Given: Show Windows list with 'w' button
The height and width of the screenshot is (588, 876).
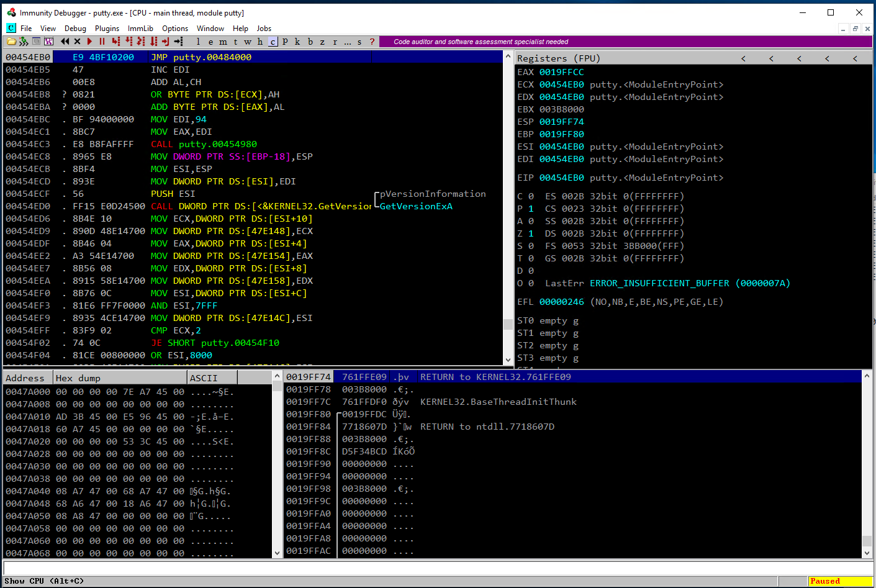Looking at the screenshot, I should 248,42.
